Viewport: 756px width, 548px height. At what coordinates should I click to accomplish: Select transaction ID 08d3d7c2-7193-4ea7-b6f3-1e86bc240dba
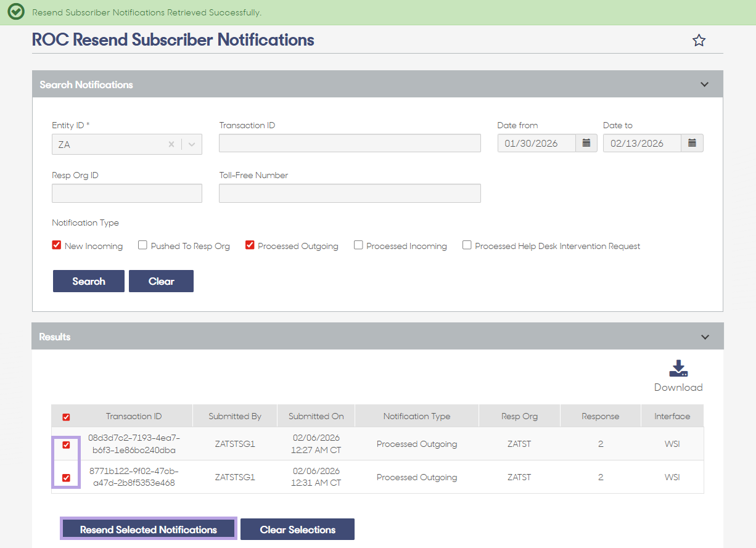point(134,444)
